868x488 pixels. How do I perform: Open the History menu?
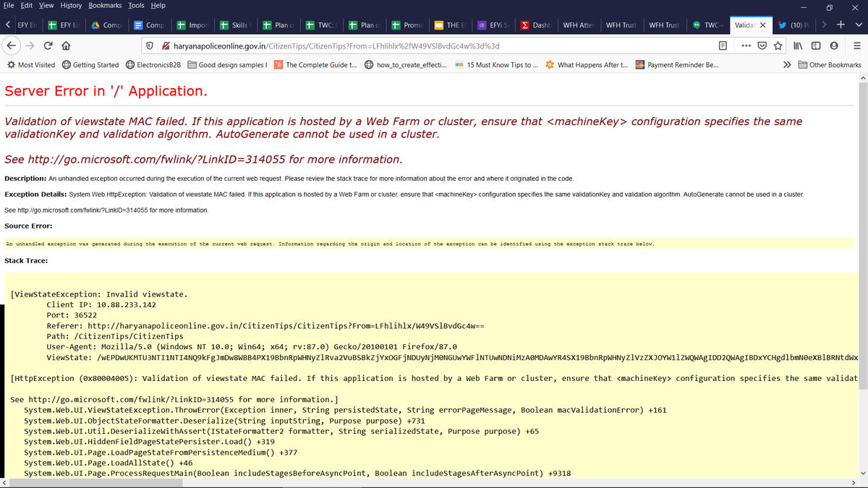coord(71,5)
